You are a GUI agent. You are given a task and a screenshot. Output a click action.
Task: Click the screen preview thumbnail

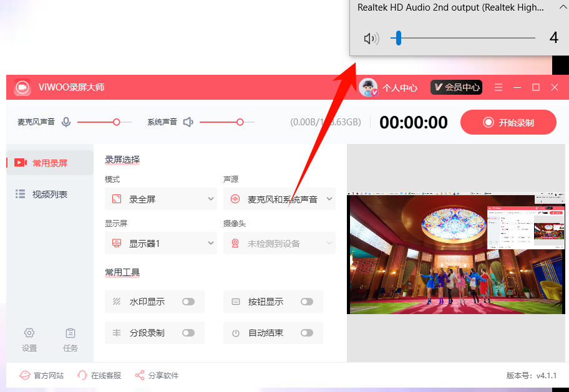(456, 253)
